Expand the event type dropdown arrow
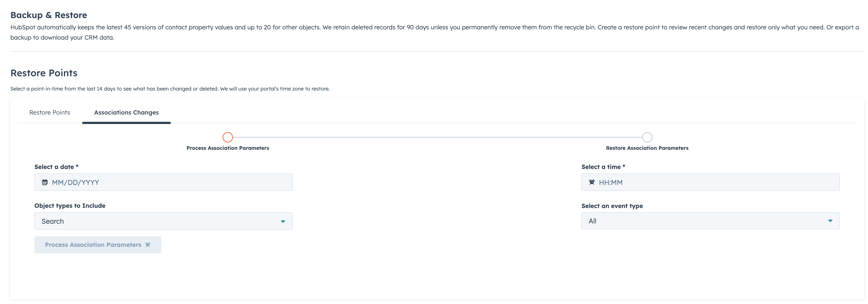This screenshot has height=304, width=868. [830, 221]
